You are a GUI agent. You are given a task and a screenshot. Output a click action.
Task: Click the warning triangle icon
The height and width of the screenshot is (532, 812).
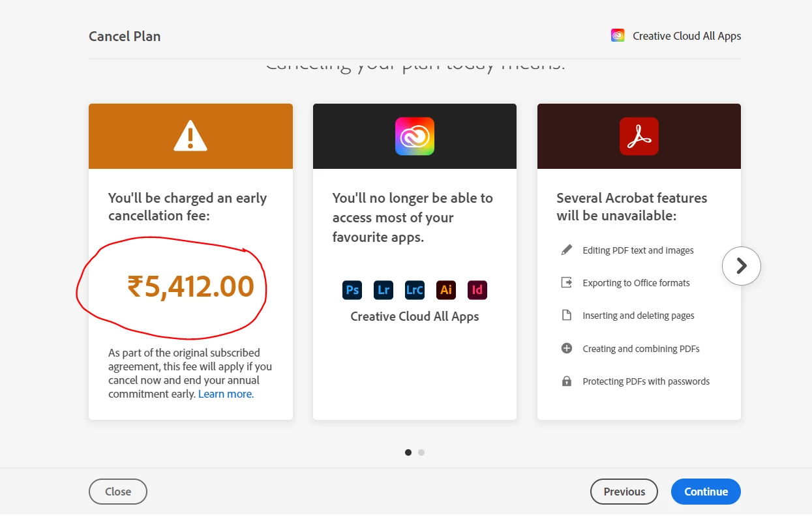(x=190, y=136)
